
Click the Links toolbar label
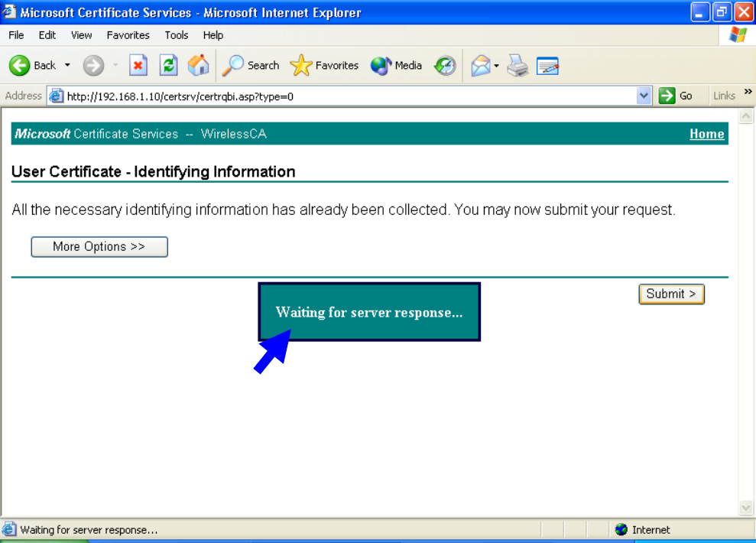[724, 96]
